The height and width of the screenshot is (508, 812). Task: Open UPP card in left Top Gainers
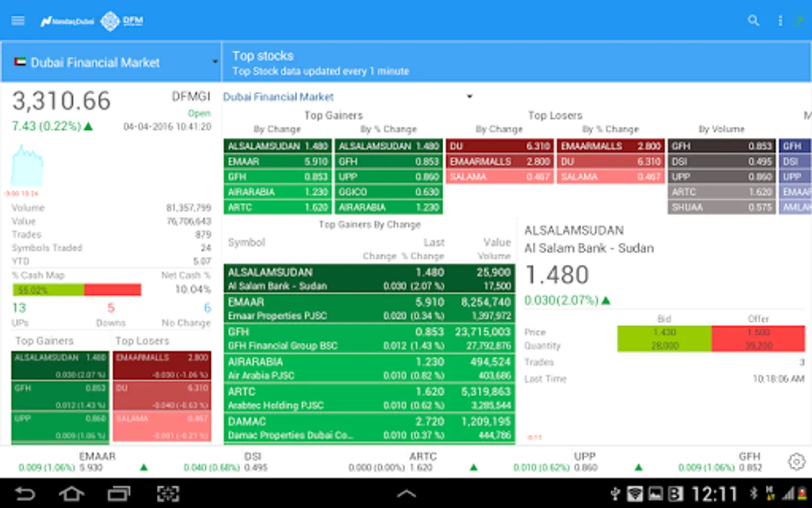click(x=60, y=427)
